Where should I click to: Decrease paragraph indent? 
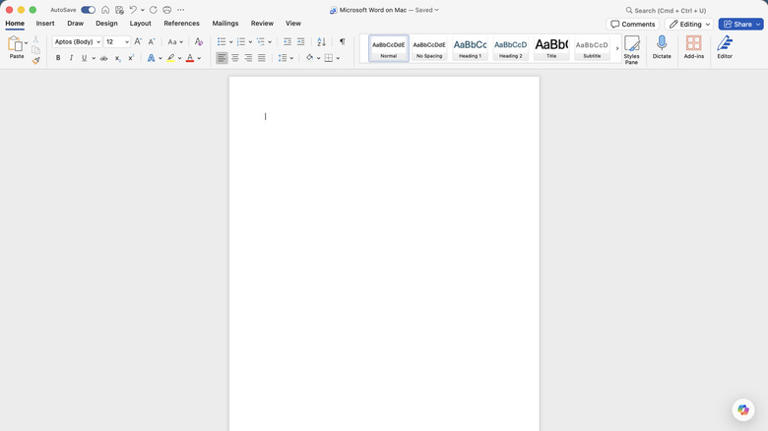tap(288, 42)
